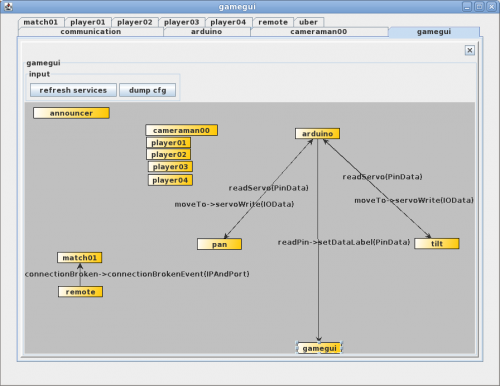Select the announcer service node

[x=71, y=113]
